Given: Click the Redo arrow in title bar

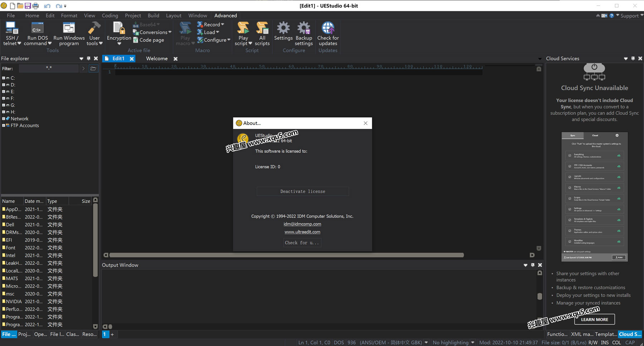Looking at the screenshot, I should (x=59, y=6).
